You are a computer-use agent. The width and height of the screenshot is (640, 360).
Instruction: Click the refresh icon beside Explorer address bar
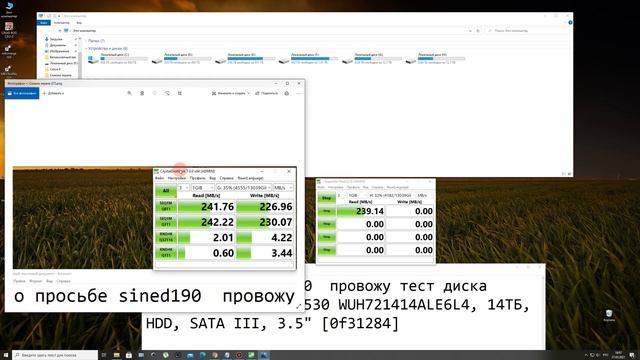click(478, 31)
